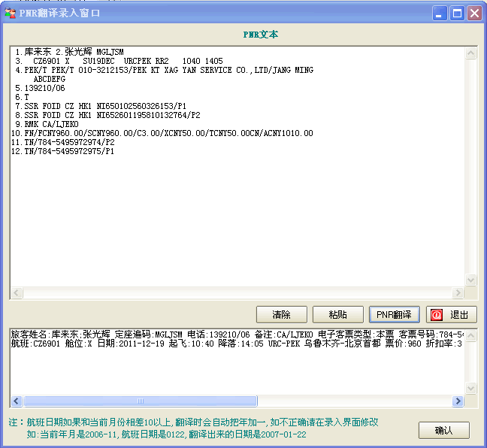
Task: Click the line 7.SSR FOID CZ HK1 ending /P1
Action: 101,106
